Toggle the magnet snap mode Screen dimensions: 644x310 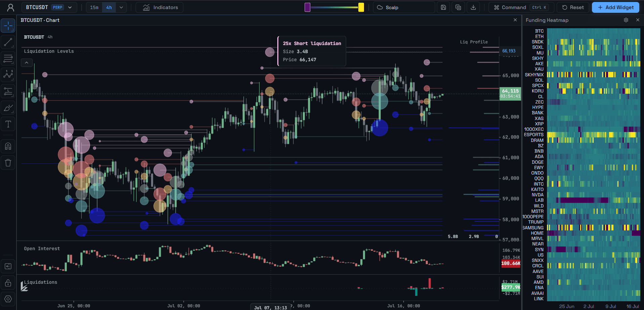[8, 146]
